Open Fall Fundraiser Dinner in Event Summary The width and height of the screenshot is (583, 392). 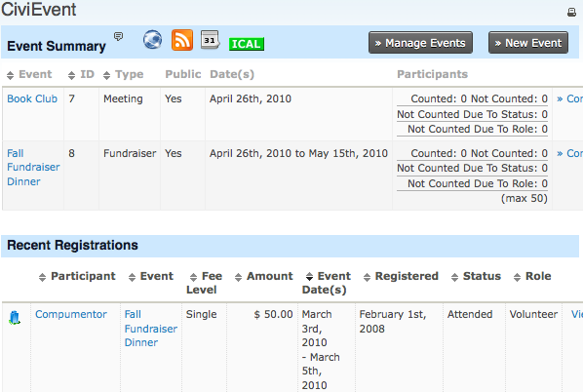click(33, 168)
